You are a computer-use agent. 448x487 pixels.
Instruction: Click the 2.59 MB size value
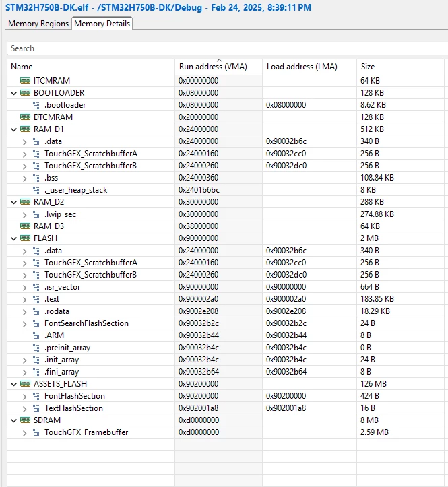[374, 432]
